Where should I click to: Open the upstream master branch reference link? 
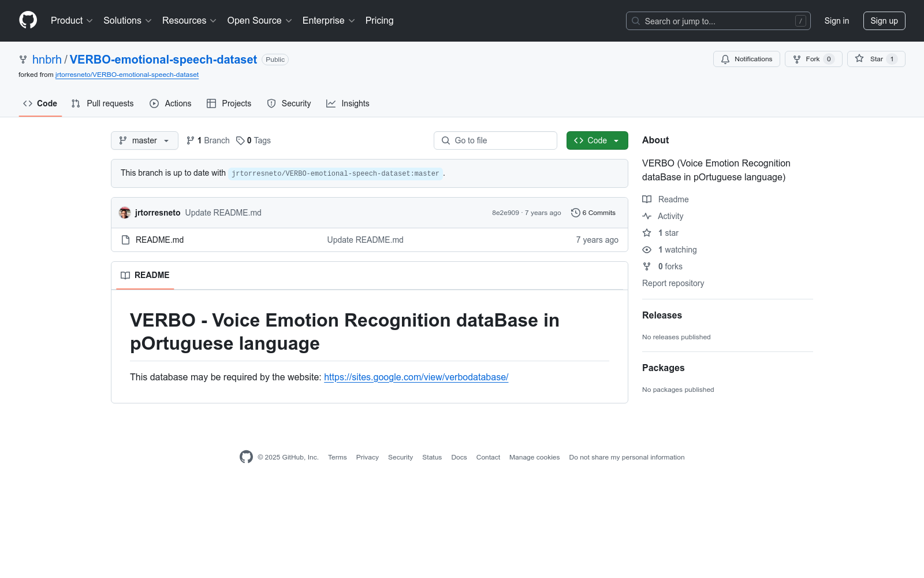coord(336,173)
